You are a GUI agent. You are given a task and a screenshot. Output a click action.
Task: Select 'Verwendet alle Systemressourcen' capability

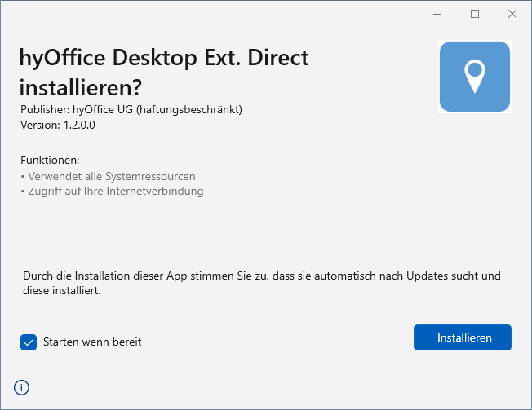111,176
